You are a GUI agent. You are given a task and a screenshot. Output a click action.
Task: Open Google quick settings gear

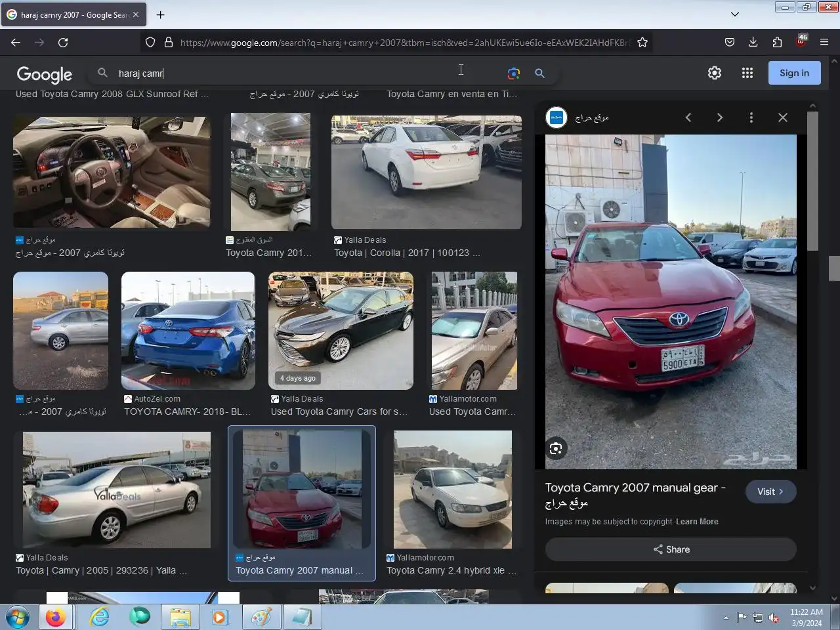(x=715, y=73)
